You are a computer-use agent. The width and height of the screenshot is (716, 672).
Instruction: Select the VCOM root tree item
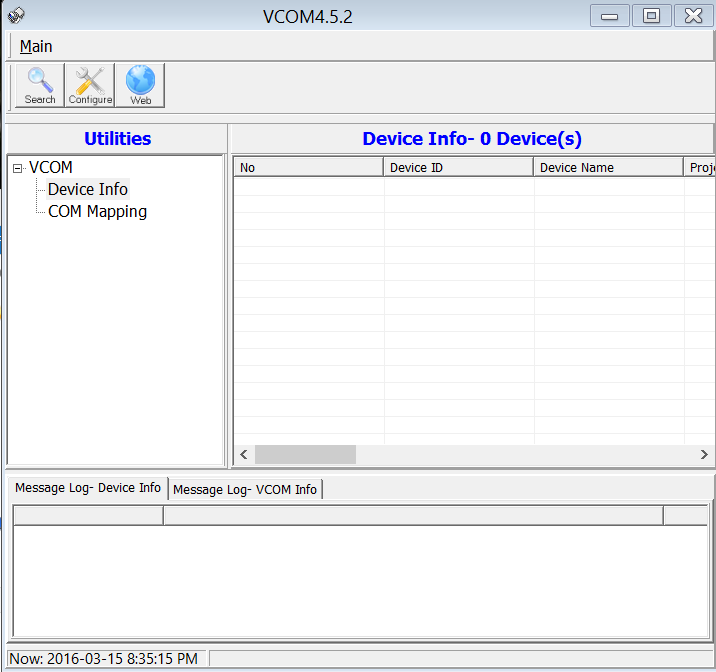pyautogui.click(x=51, y=167)
